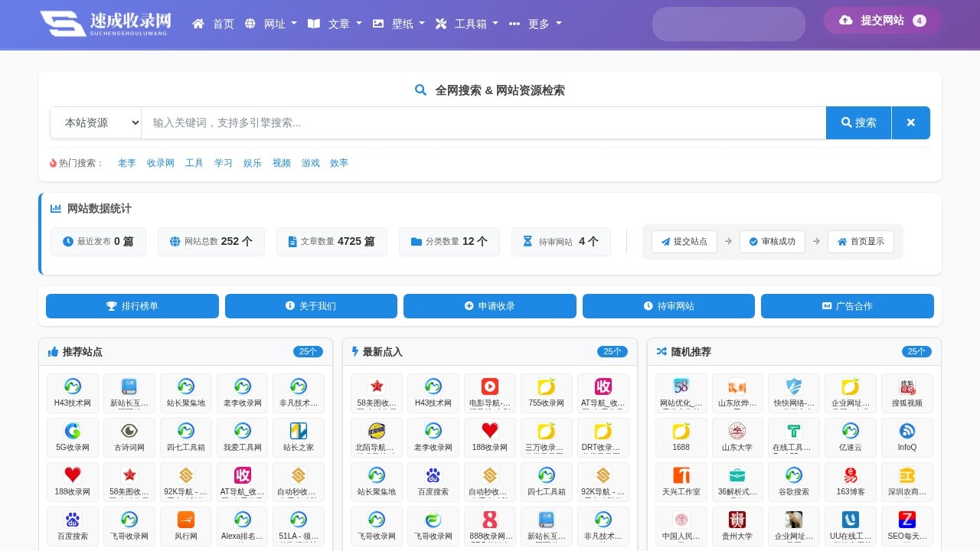This screenshot has height=551, width=980.
Task: Open 新站长互 site in 推荐站点
Action: tap(129, 393)
